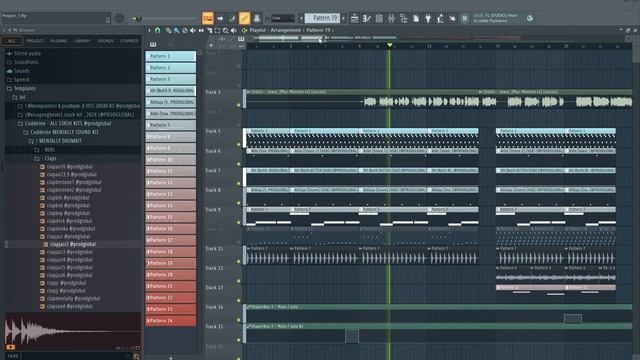Select the Draw pencil tool in the playlist
This screenshot has width=640, height=360.
tap(168, 30)
